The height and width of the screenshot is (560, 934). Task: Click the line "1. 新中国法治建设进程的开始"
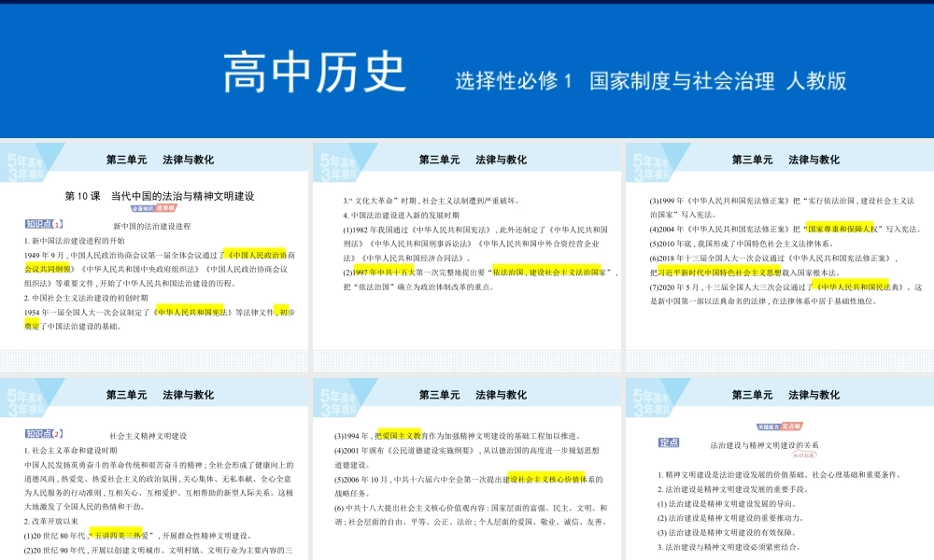coord(75,241)
